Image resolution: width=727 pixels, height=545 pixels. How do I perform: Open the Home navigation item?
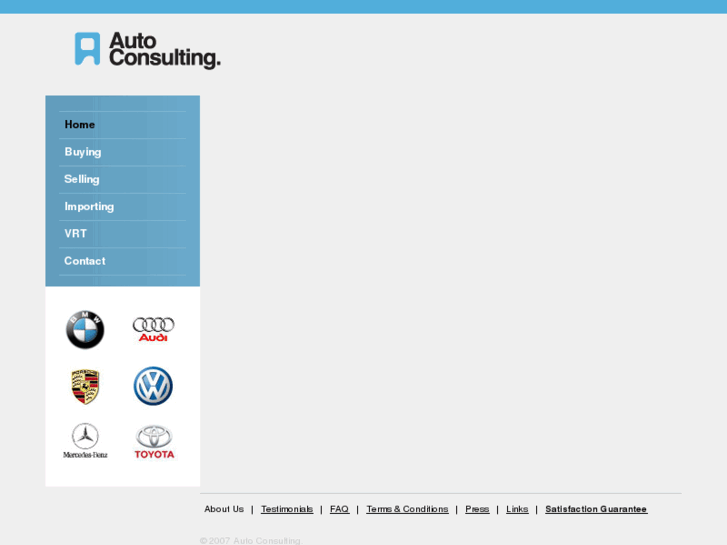tap(80, 124)
